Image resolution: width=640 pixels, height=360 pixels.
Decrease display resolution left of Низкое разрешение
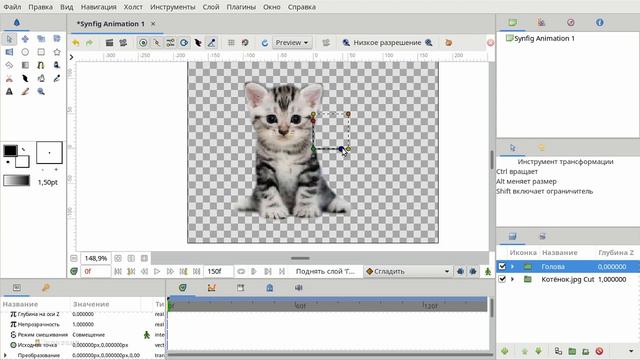pyautogui.click(x=346, y=42)
